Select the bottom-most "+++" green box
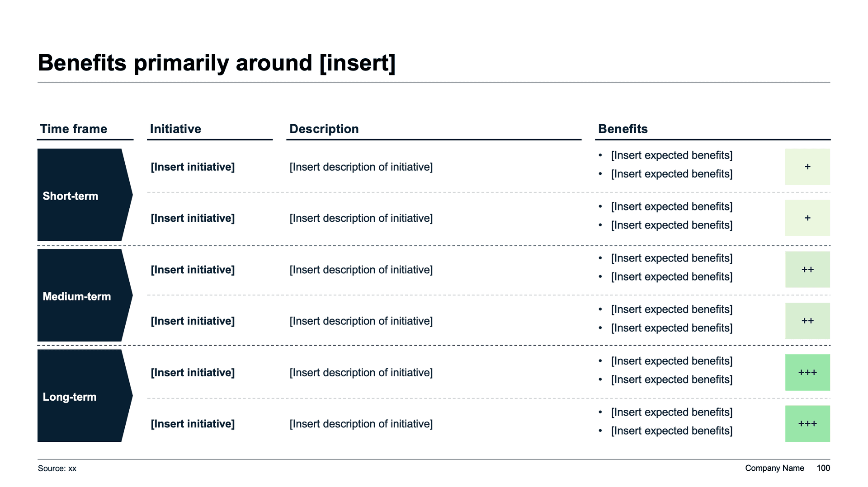868x487 pixels. pos(807,424)
